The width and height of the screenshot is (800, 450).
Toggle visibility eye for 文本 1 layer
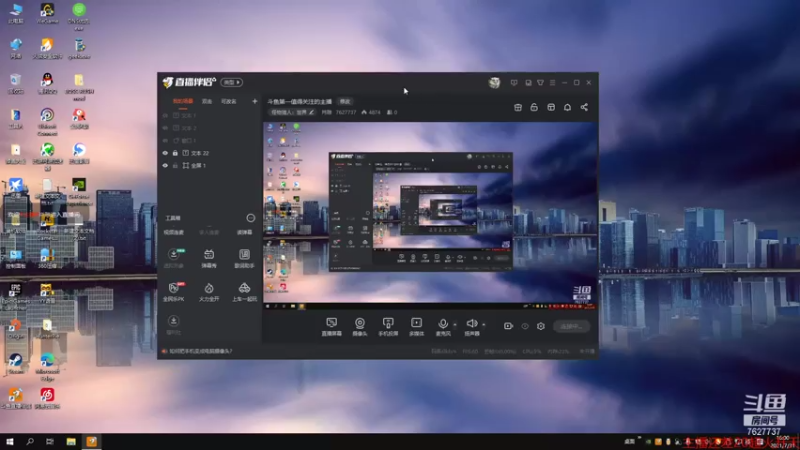(x=165, y=116)
